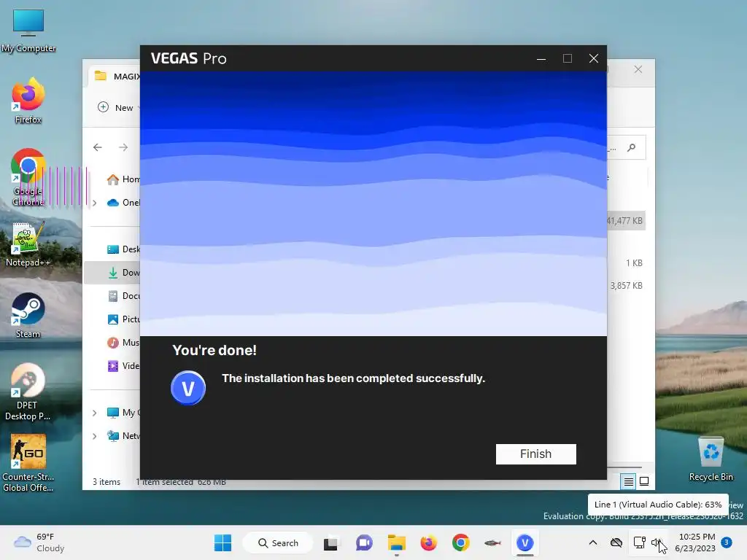Screen dimensions: 747x560
Task: Expand the My Computer tree node
Action: click(x=95, y=413)
